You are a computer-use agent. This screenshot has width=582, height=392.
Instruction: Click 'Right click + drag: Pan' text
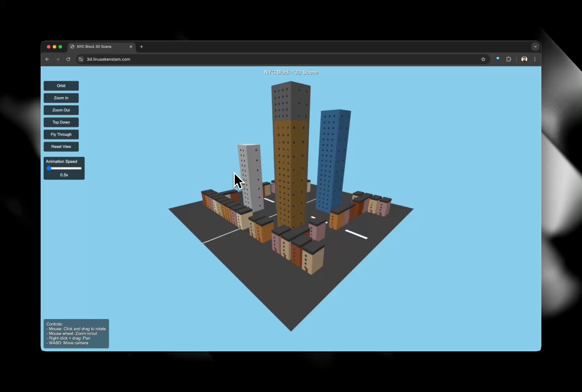pyautogui.click(x=69, y=338)
